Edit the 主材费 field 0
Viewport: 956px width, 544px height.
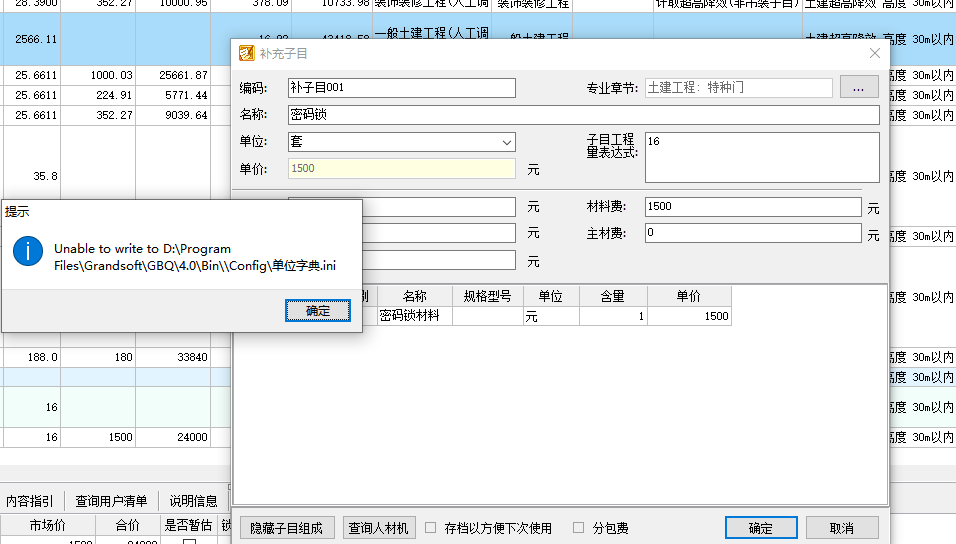coord(753,233)
